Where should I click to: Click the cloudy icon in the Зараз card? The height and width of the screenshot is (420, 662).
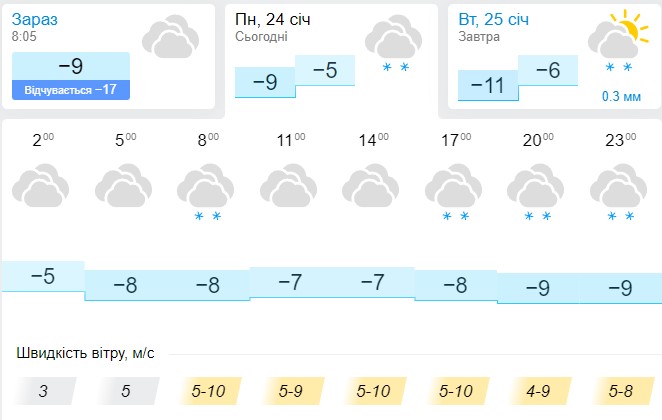[x=171, y=37]
